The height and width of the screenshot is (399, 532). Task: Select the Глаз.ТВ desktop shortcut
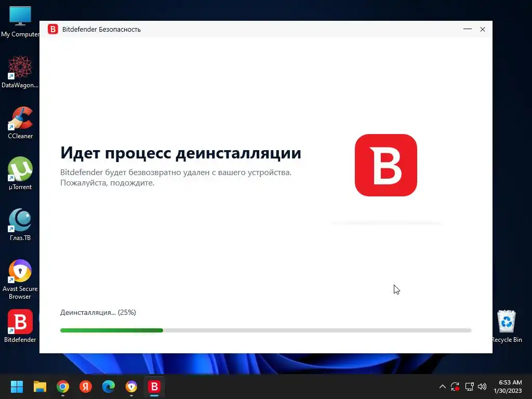[20, 224]
